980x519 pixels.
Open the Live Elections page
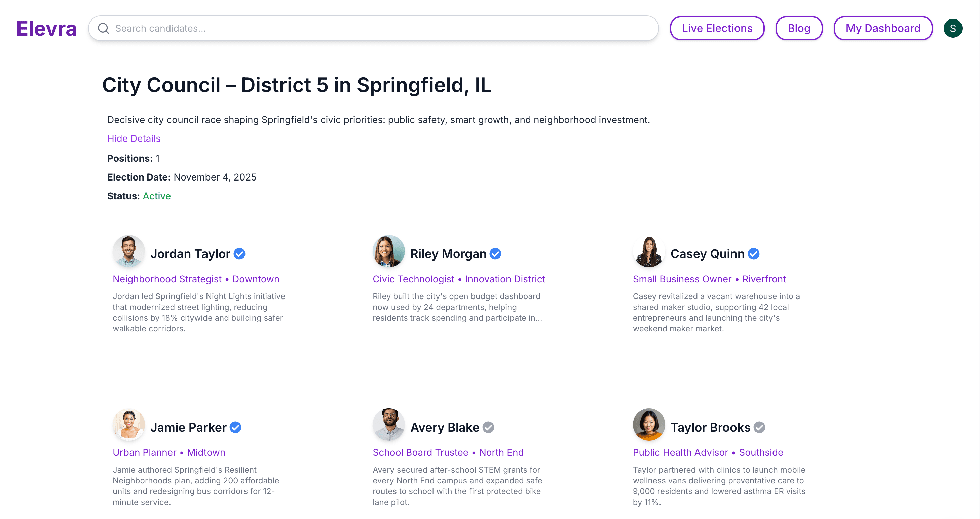pyautogui.click(x=717, y=28)
